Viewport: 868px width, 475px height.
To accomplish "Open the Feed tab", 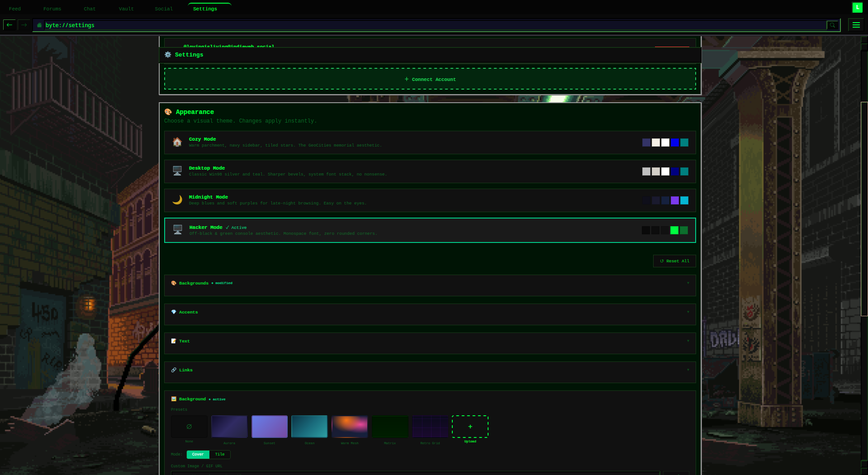I will pyautogui.click(x=15, y=9).
